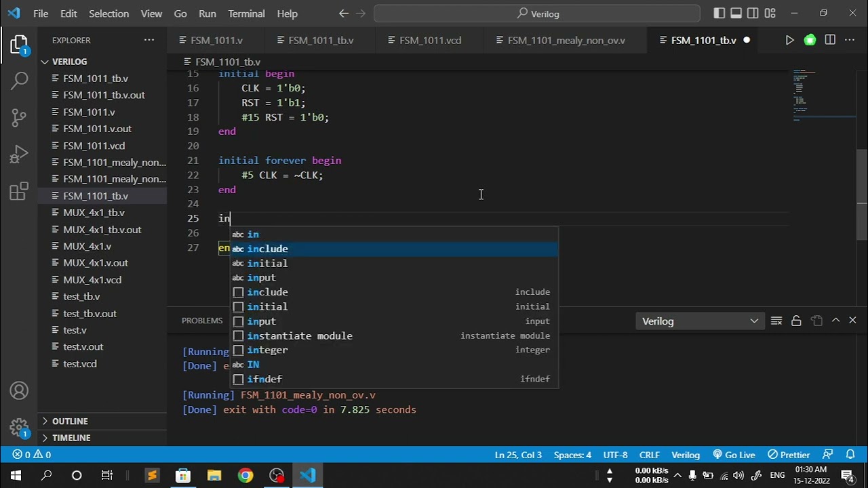Open the Windows Start menu
The width and height of the screenshot is (868, 488).
click(x=16, y=476)
